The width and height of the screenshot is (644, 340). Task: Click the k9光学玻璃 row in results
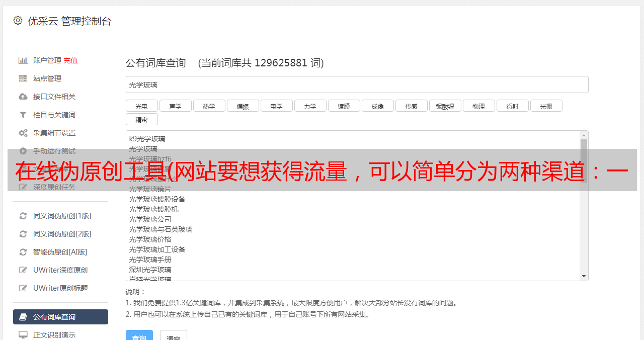147,139
